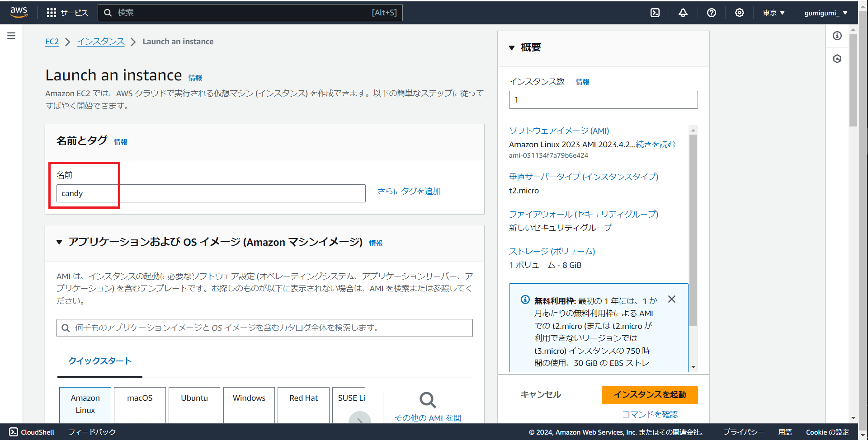Open the サービス services grid menu

[67, 12]
